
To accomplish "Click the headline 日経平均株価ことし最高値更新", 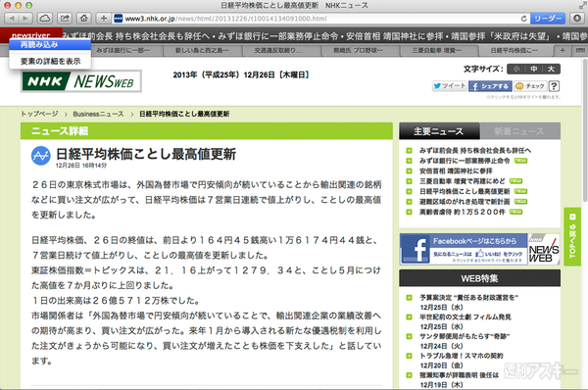I will [x=146, y=154].
